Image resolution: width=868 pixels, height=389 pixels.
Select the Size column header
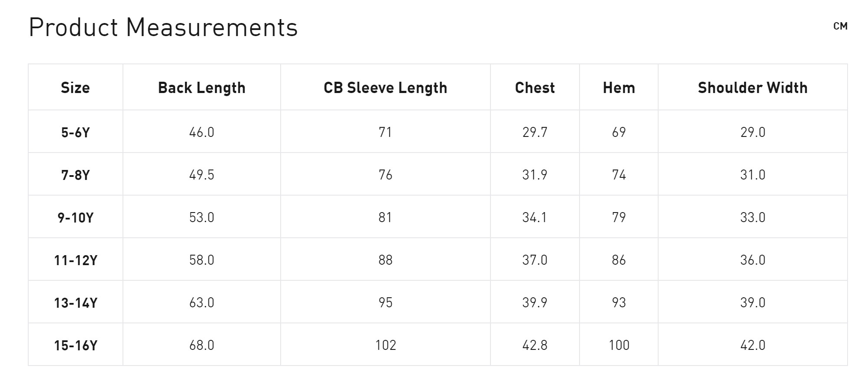(x=76, y=88)
